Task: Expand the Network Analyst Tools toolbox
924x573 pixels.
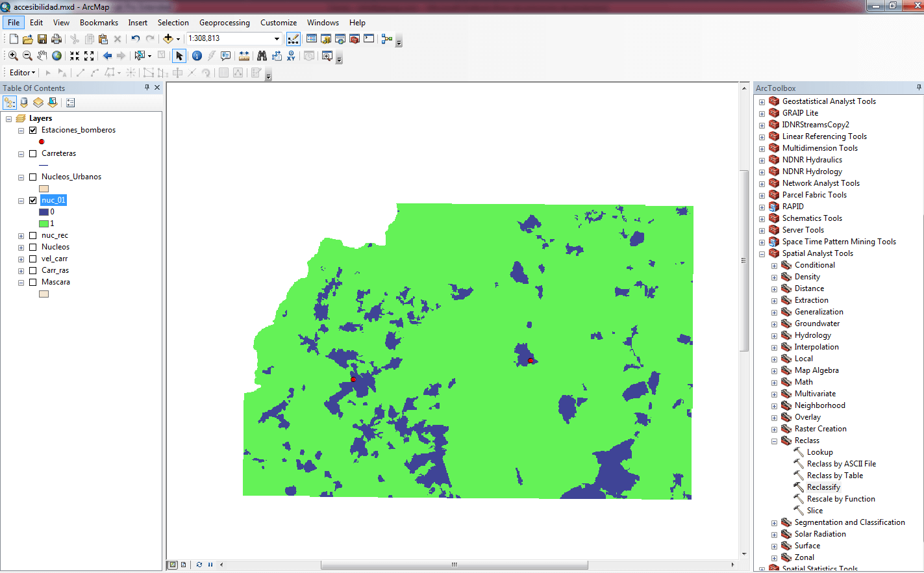Action: point(762,184)
